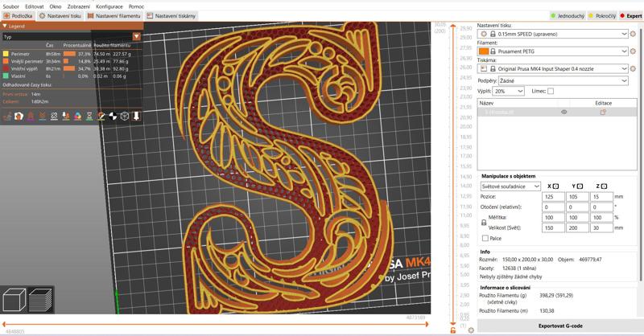Open the Soubor menu
This screenshot has width=644, height=336.
point(11,6)
